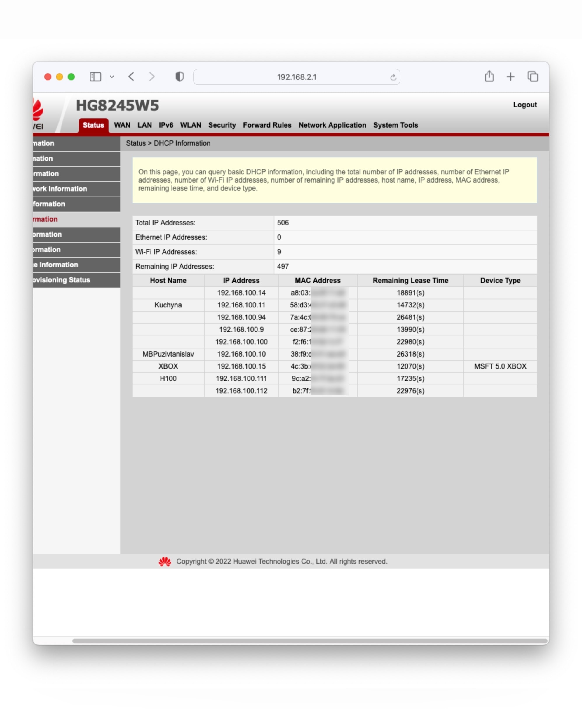Add a new tab with the plus icon
The width and height of the screenshot is (582, 728).
(x=510, y=77)
